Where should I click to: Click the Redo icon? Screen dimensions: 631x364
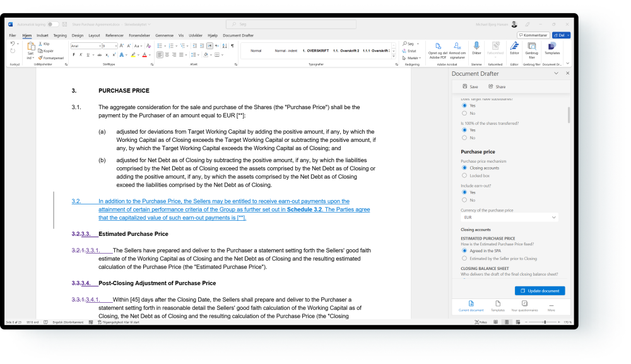(x=13, y=51)
